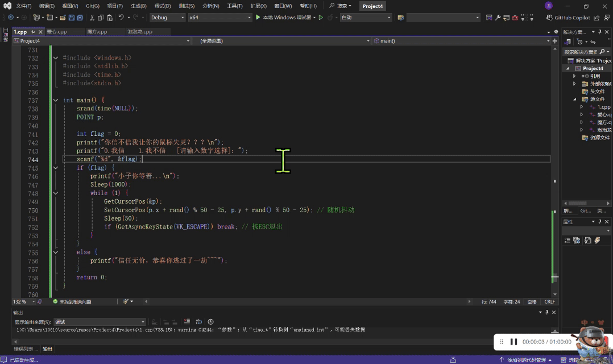Image resolution: width=613 pixels, height=364 pixels.
Task: Click the Navigate Backward icon
Action: pyautogui.click(x=11, y=17)
